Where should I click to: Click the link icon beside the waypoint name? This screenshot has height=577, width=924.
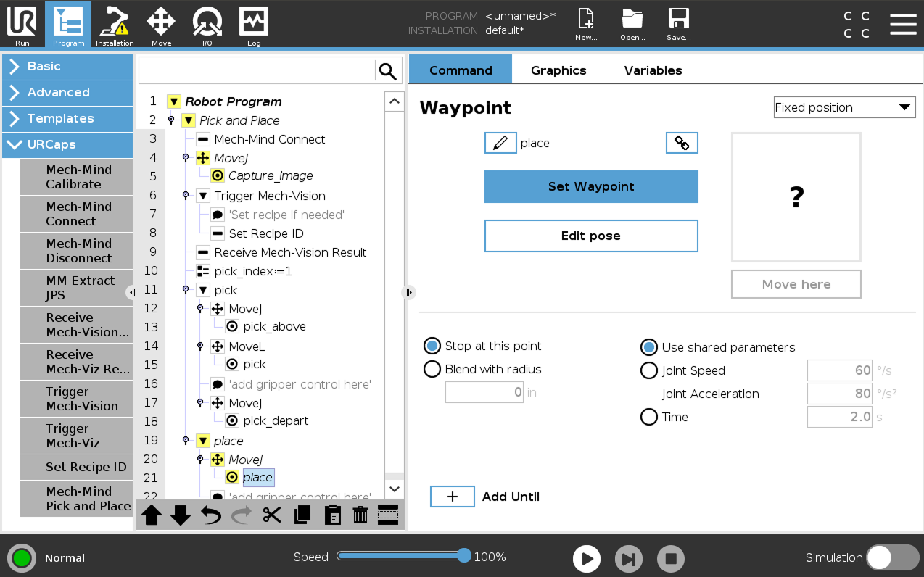681,143
